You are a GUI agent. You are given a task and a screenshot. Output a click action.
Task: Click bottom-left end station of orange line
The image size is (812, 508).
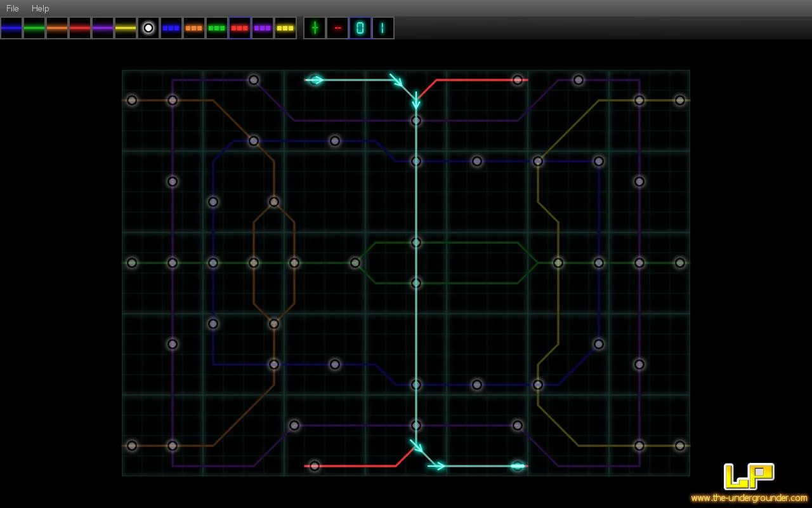[132, 446]
